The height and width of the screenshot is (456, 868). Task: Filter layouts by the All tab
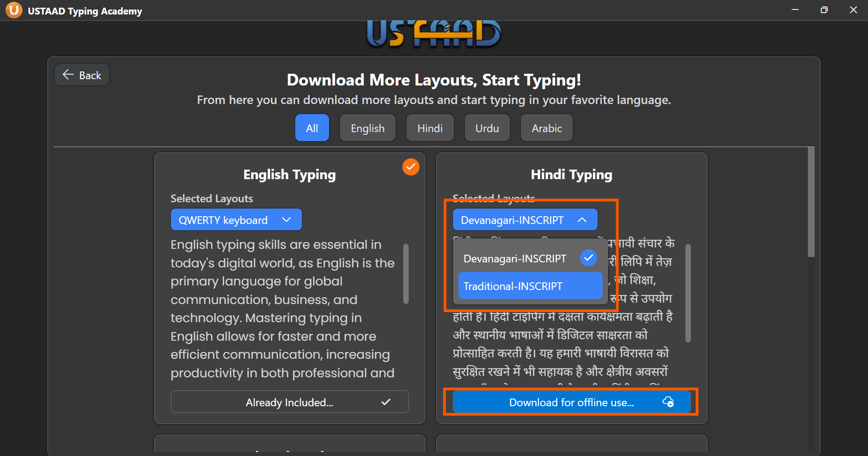pyautogui.click(x=312, y=128)
